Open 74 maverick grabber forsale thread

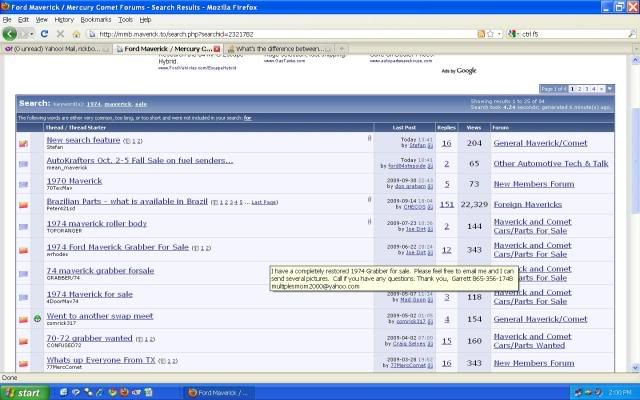click(100, 271)
